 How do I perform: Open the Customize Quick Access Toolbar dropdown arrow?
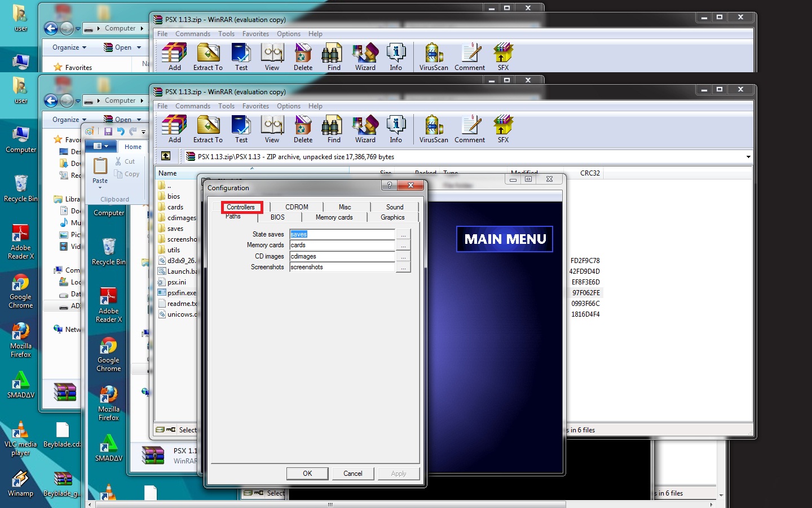click(x=143, y=132)
